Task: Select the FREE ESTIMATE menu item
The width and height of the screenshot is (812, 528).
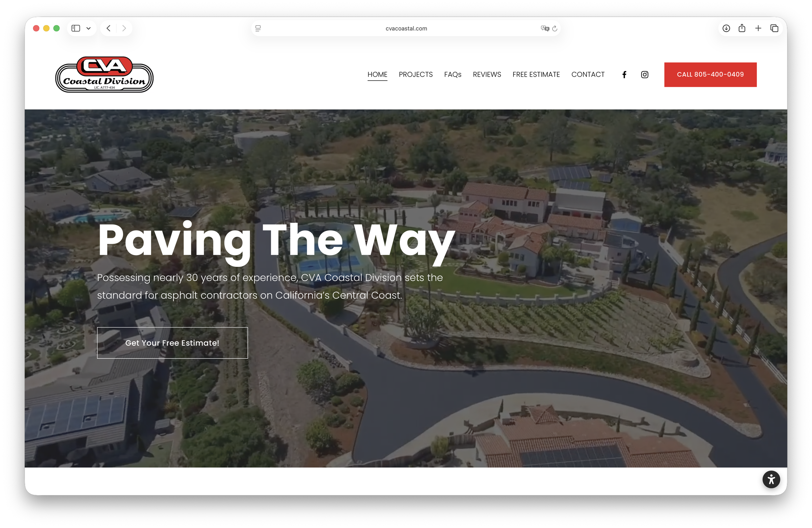Action: point(536,74)
